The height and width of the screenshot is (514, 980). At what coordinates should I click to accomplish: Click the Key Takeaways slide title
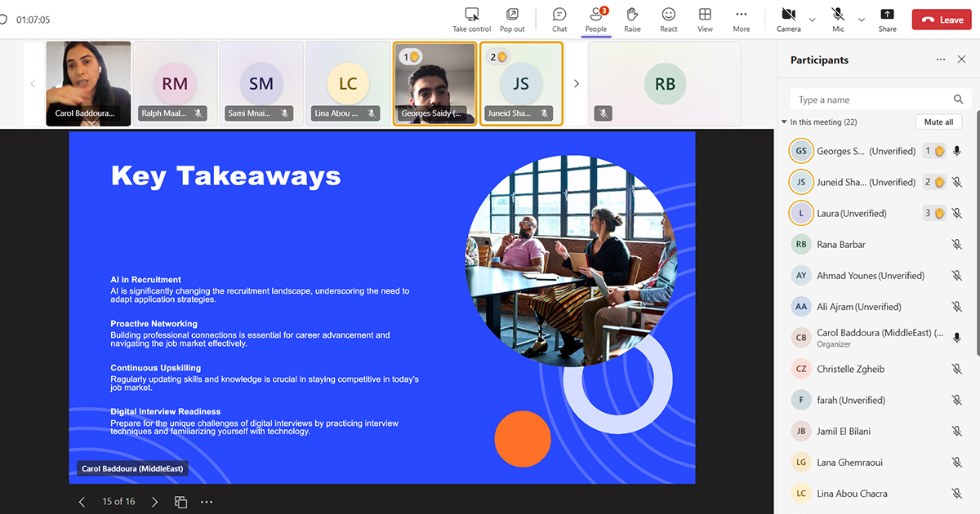[225, 175]
